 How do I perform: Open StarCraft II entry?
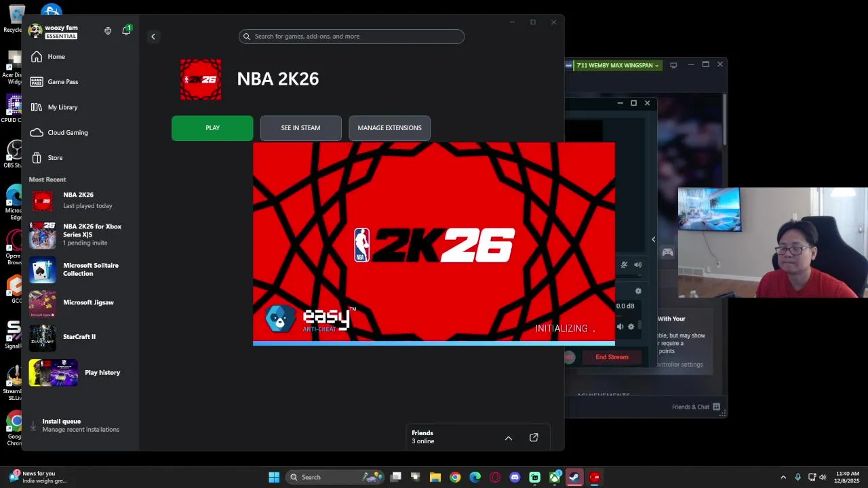click(80, 337)
